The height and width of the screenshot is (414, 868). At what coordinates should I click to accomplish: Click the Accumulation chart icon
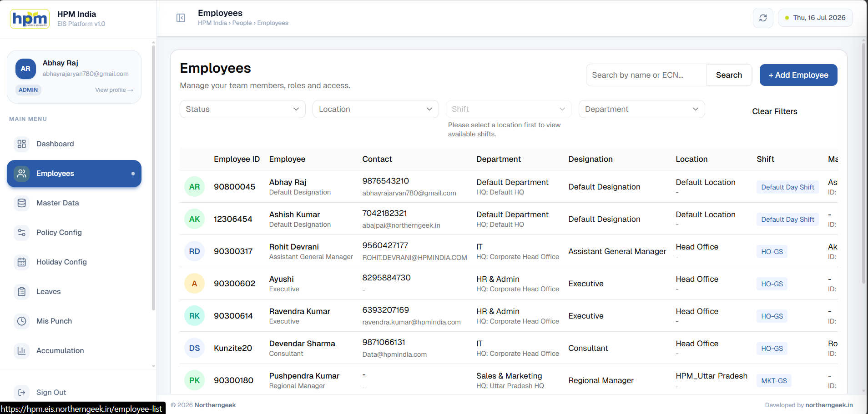click(x=22, y=351)
